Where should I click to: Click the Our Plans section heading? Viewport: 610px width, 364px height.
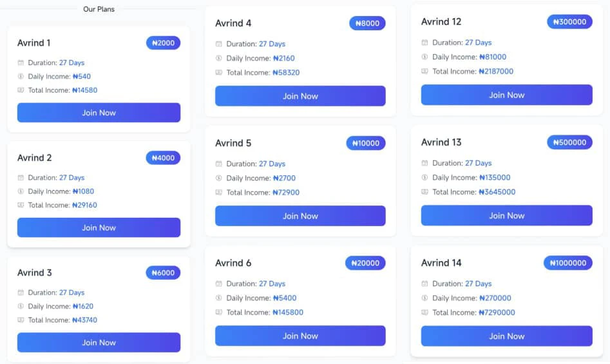point(99,9)
